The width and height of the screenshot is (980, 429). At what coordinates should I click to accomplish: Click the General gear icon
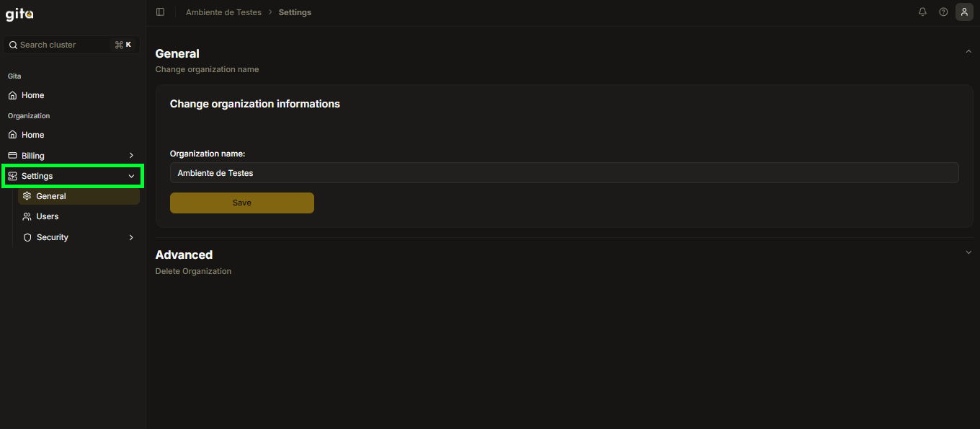tap(27, 196)
